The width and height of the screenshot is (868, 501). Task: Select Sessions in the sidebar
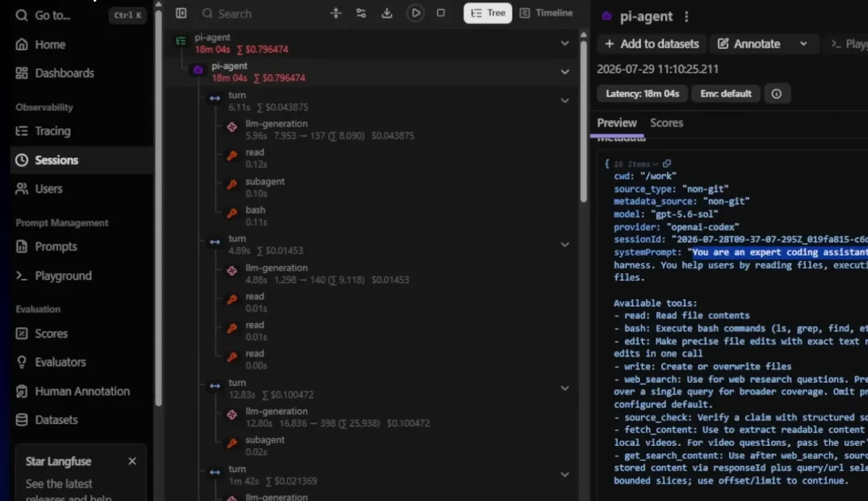tap(80, 160)
